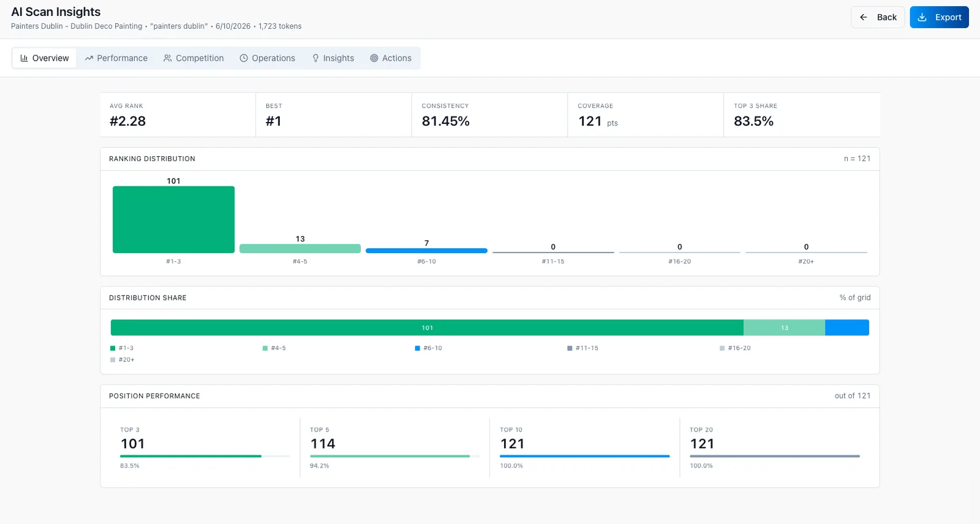
Task: Click the #11-15 axis label in Ranking Distribution
Action: tap(553, 262)
